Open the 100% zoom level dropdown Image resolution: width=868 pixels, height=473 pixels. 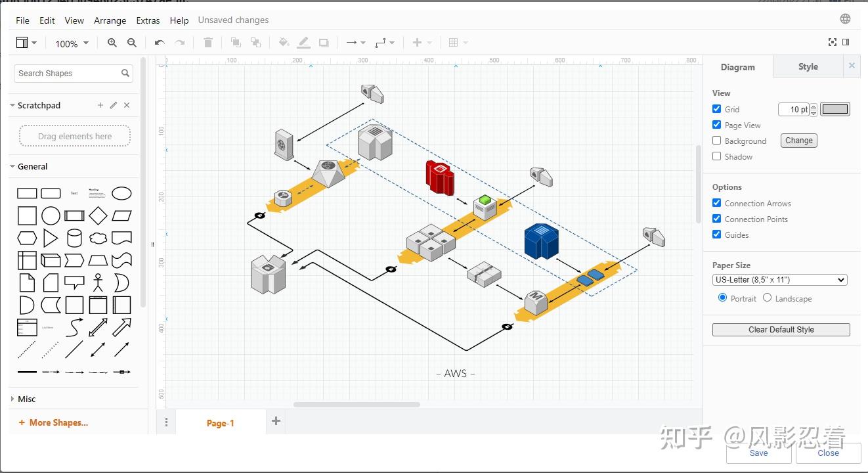pyautogui.click(x=72, y=43)
